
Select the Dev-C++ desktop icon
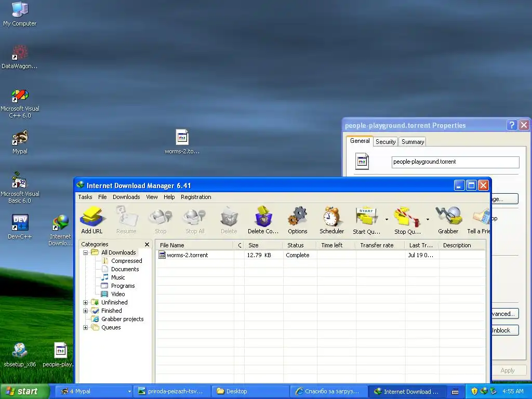[20, 227]
